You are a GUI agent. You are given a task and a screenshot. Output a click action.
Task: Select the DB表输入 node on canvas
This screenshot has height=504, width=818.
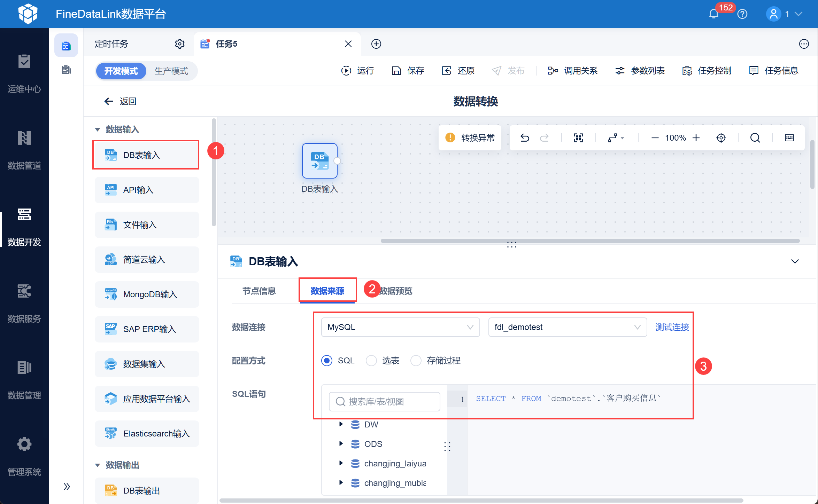pos(320,161)
